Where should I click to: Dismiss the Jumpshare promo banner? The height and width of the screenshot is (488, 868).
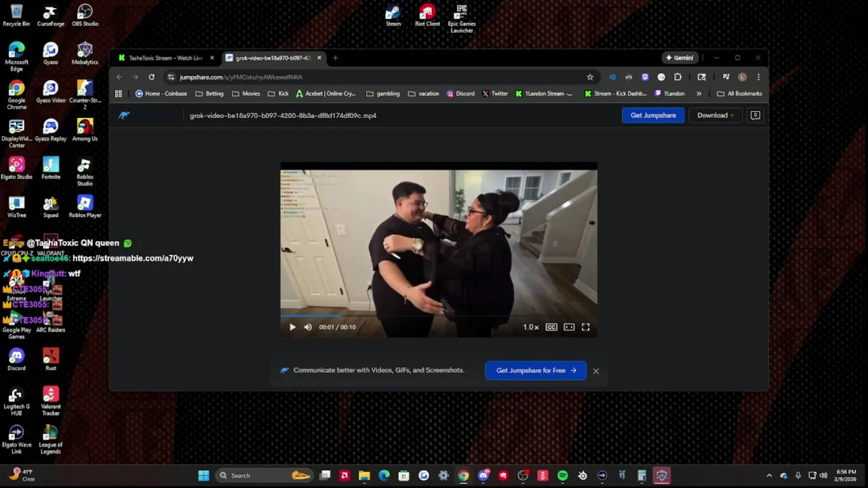(x=596, y=371)
